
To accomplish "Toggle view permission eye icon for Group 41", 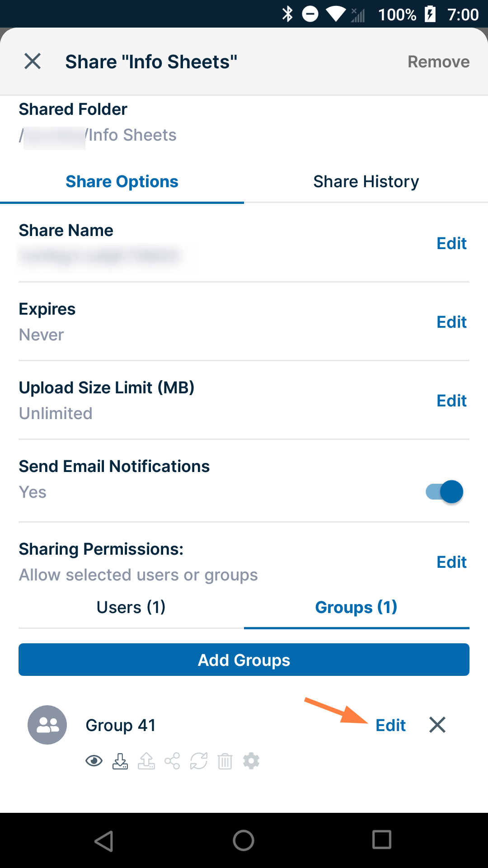I will 94,761.
